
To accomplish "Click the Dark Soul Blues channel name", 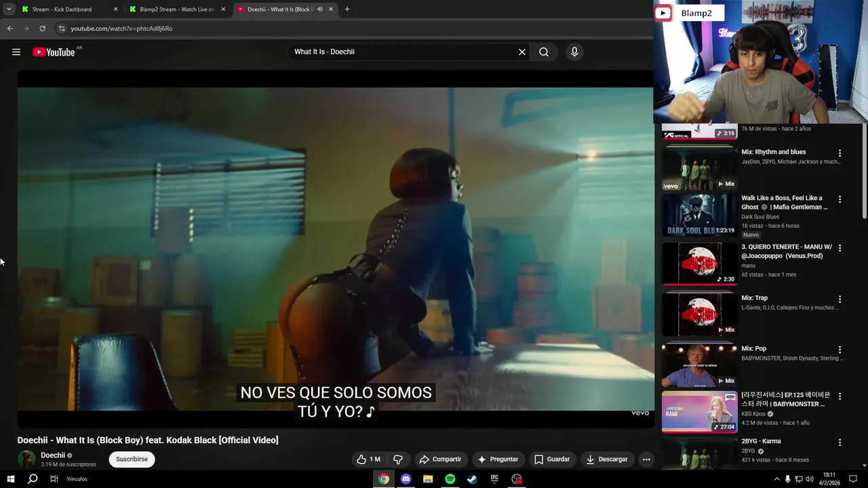I will (x=760, y=217).
